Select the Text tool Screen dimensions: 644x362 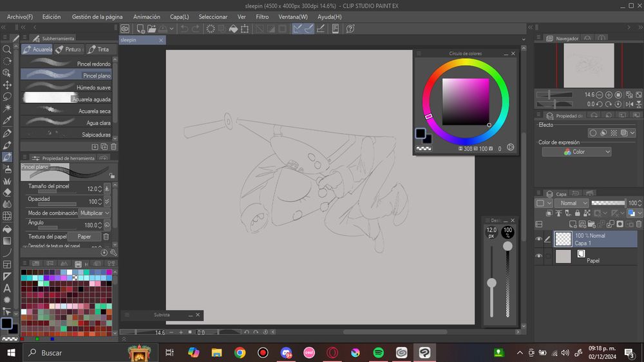(7, 288)
